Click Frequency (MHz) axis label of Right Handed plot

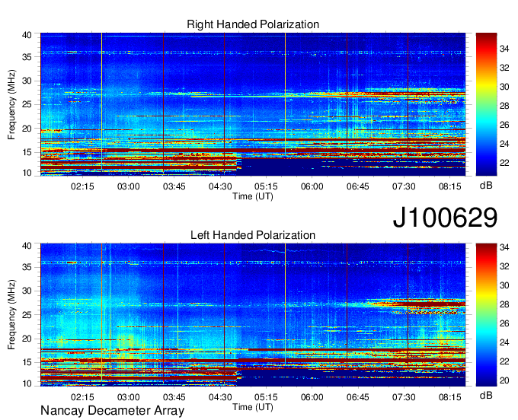pyautogui.click(x=11, y=104)
